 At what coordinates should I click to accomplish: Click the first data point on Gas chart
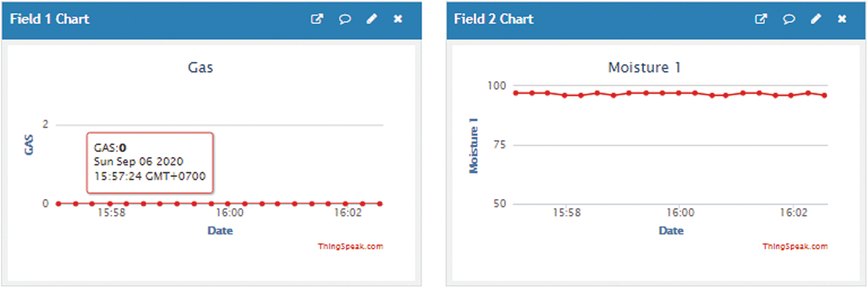(x=59, y=203)
